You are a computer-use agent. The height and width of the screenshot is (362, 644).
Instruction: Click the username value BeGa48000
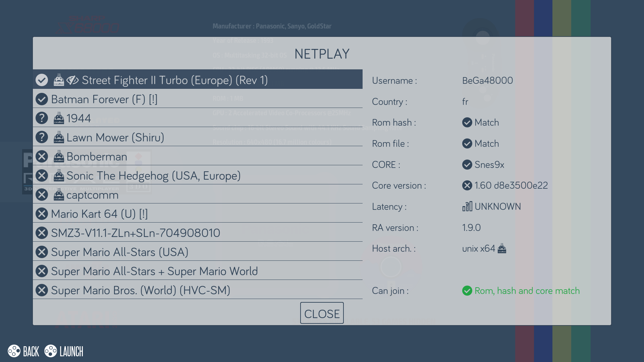[487, 80]
